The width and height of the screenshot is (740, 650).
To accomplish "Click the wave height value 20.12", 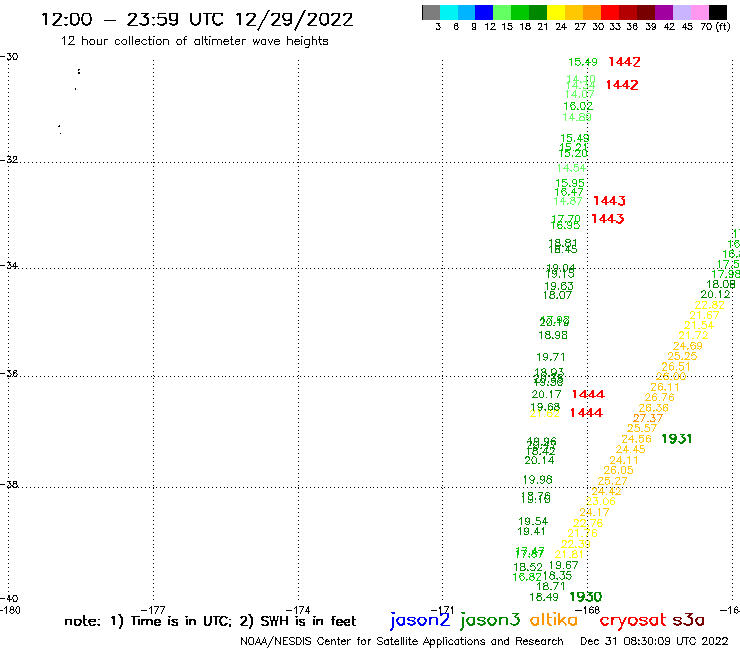I will (715, 294).
